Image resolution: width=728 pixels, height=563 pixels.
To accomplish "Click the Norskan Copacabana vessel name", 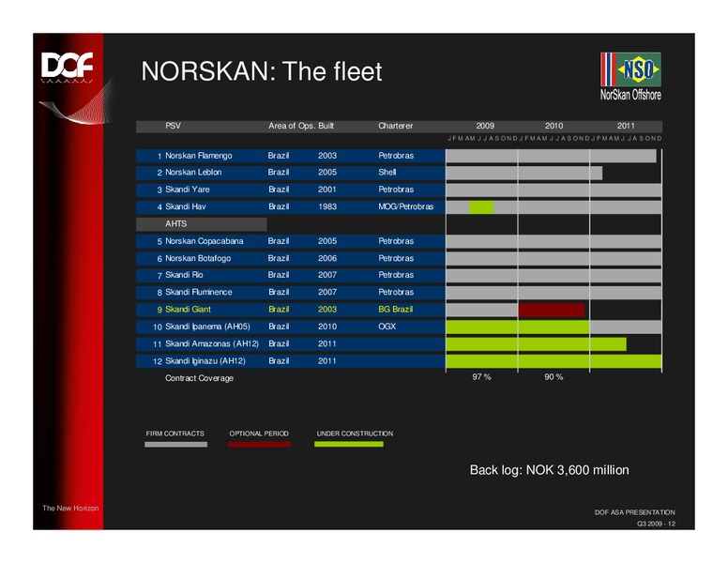I will coord(205,241).
